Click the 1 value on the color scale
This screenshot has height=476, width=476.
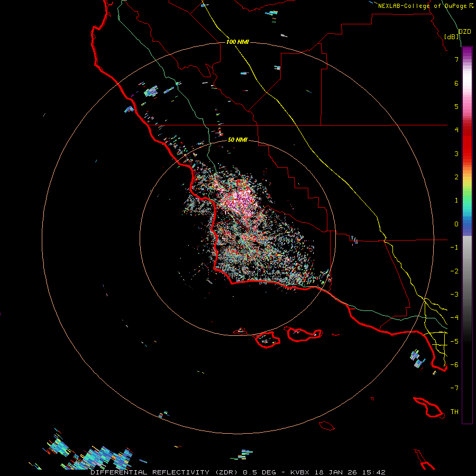pos(456,200)
